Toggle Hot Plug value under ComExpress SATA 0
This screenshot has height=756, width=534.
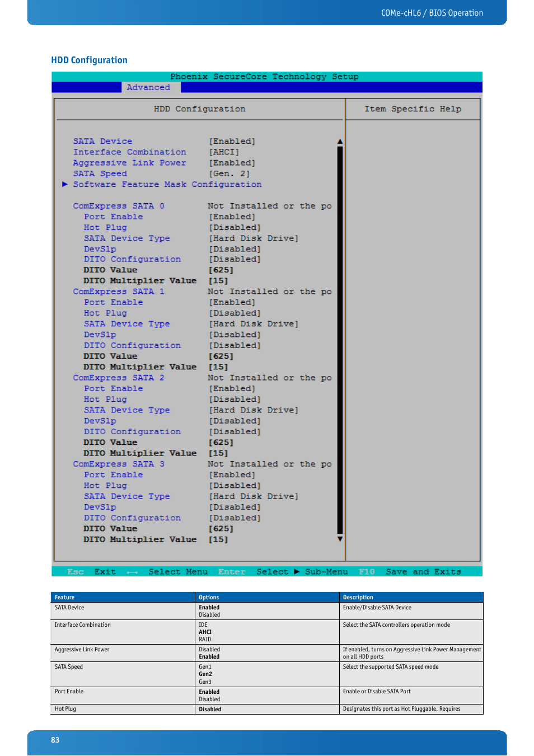pos(235,227)
